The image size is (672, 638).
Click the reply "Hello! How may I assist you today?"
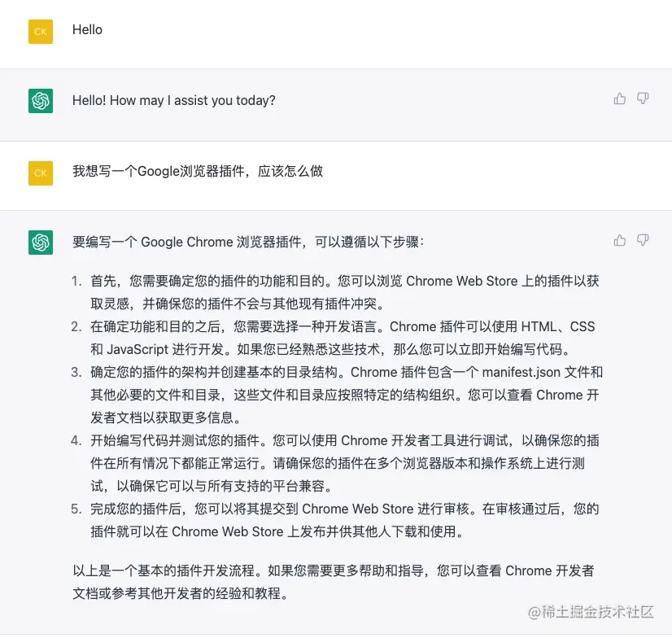point(173,100)
